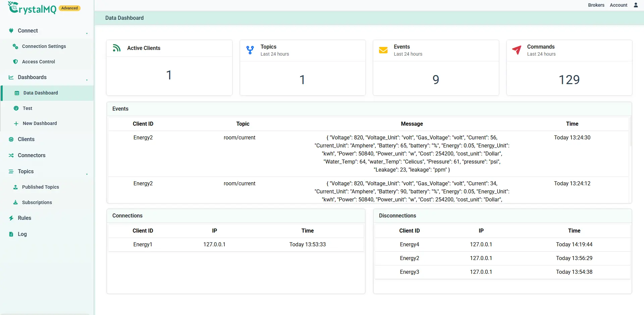Click the Connectors shuffle icon
The width and height of the screenshot is (644, 315).
tap(11, 155)
